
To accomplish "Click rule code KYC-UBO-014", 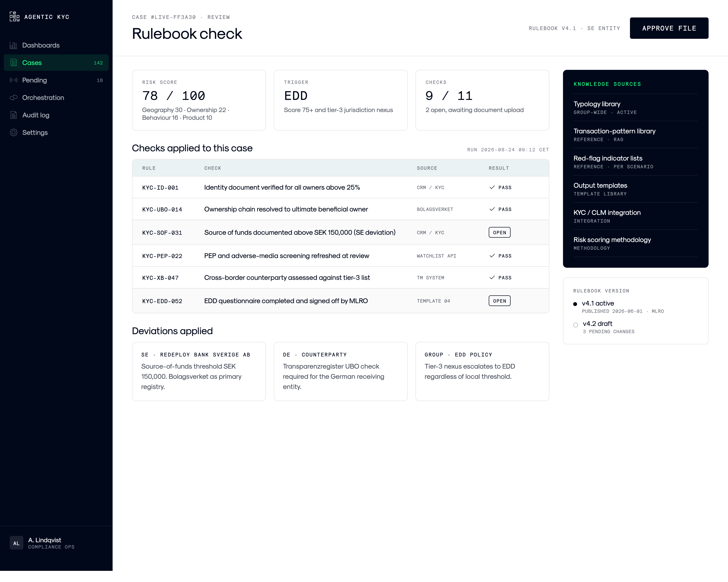I will (162, 210).
